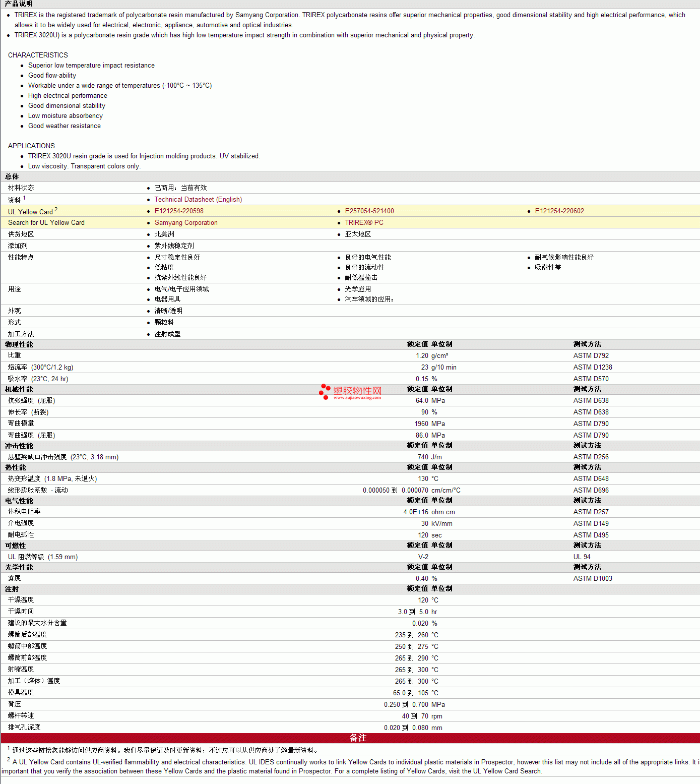Select the 伸长率 (断裂) row label
The width and height of the screenshot is (700, 784).
(28, 412)
